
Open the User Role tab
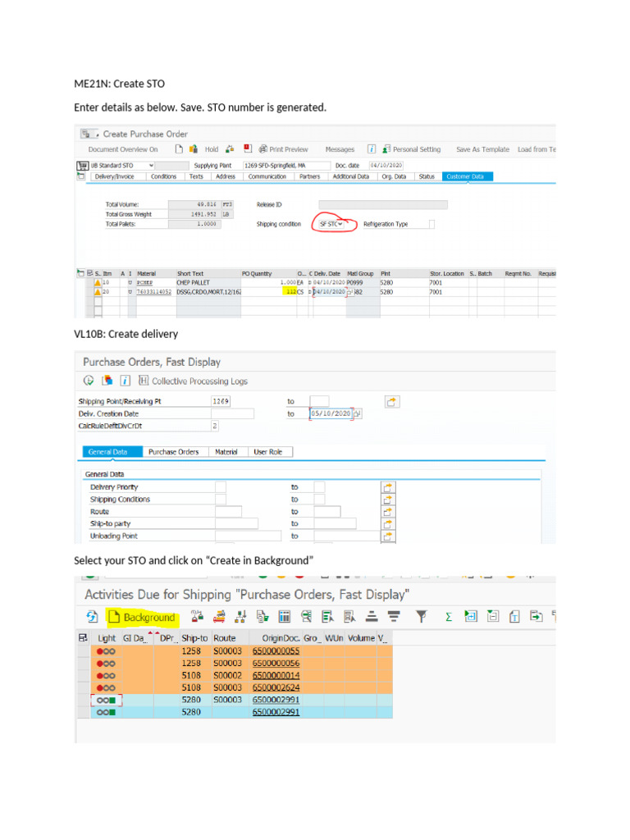268,452
